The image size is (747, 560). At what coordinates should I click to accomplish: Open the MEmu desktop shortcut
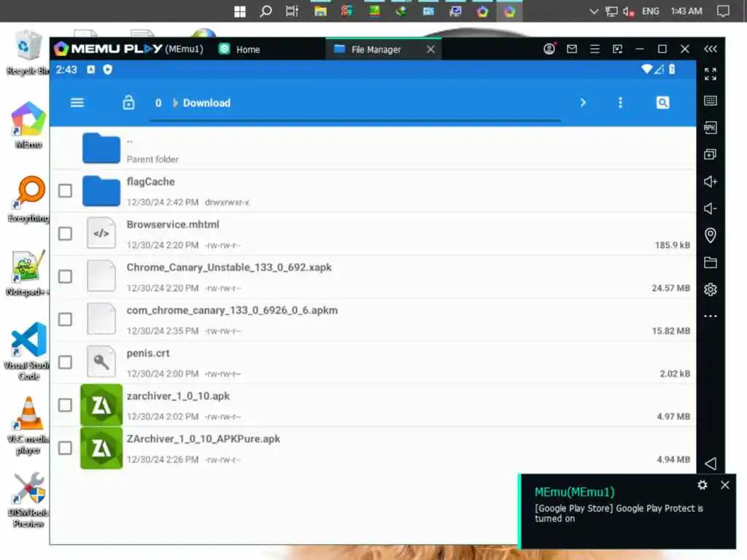[28, 124]
